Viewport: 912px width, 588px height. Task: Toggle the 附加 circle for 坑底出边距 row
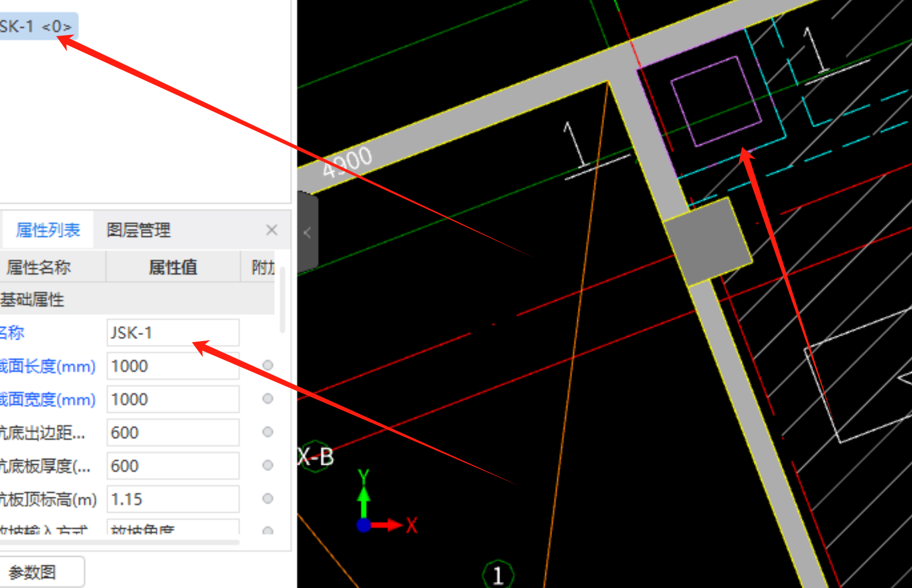[x=268, y=432]
